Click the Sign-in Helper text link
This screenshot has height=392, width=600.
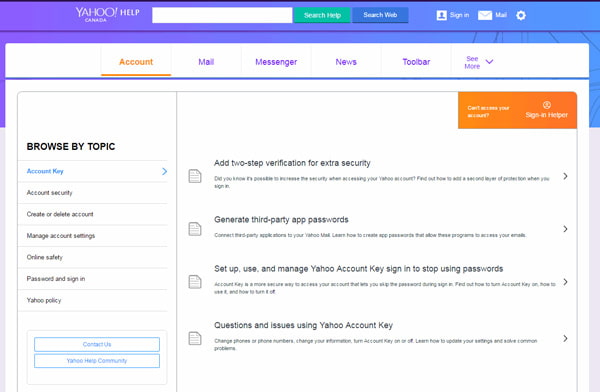546,115
